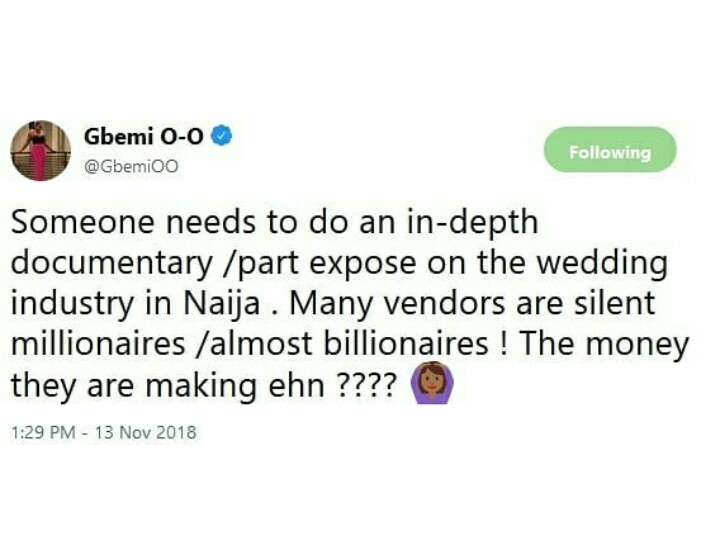Open Gbemi O-O's profile picture

point(41,151)
